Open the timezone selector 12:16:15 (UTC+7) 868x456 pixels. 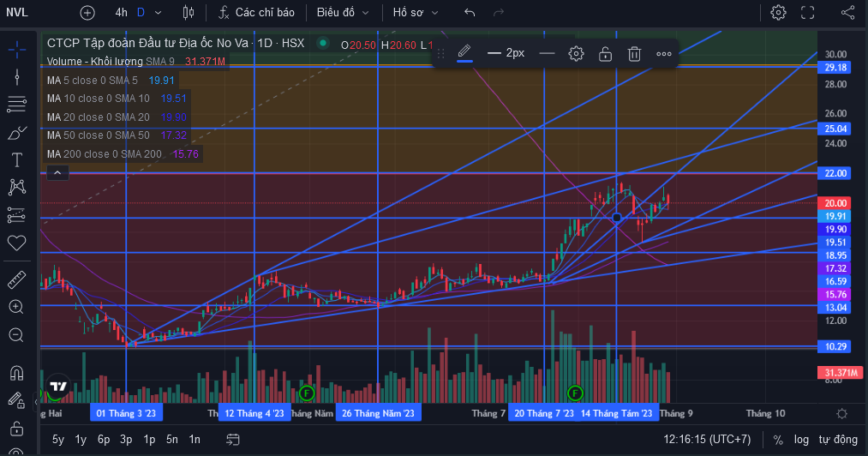[x=707, y=440]
